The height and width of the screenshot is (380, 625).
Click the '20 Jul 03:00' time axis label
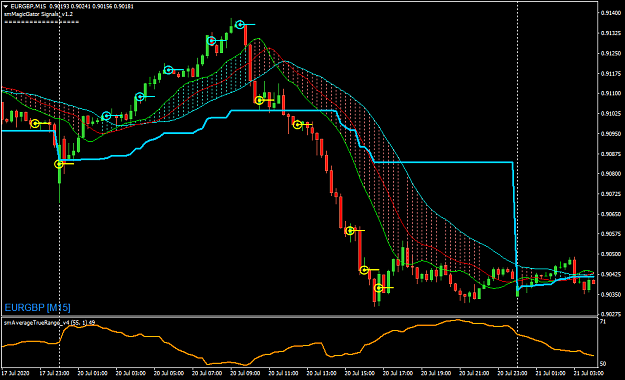pos(131,373)
